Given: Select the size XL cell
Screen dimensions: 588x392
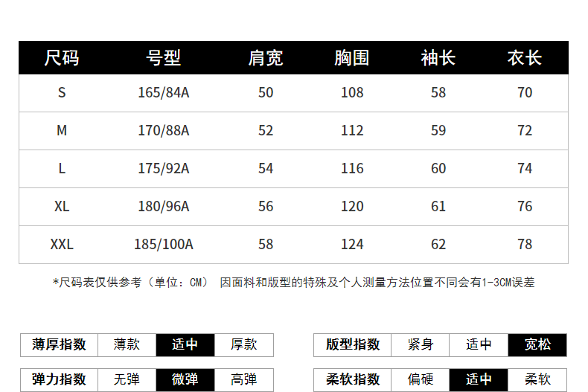Looking at the screenshot, I should click(62, 206).
